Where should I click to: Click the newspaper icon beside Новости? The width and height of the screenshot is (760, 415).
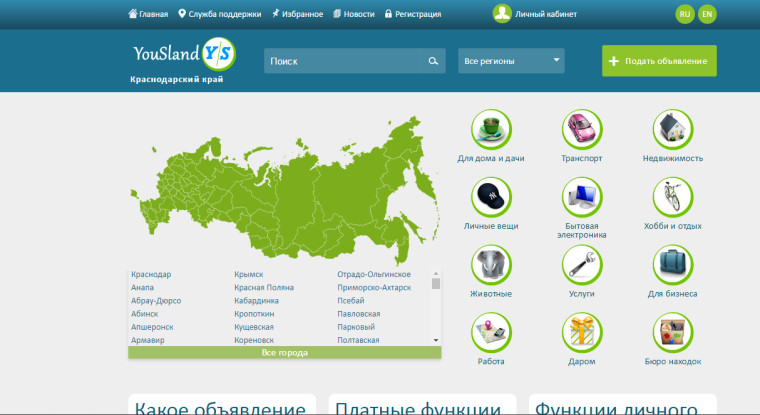click(337, 14)
